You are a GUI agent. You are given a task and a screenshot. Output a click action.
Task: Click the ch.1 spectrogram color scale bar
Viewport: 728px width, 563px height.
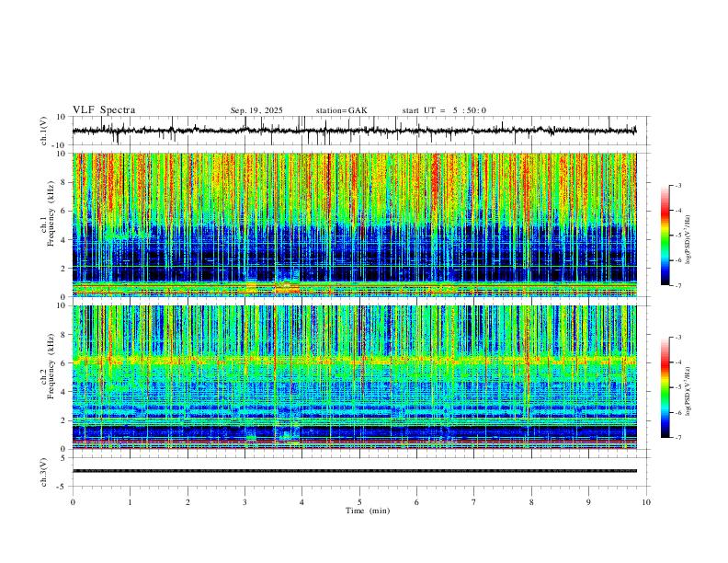point(665,236)
